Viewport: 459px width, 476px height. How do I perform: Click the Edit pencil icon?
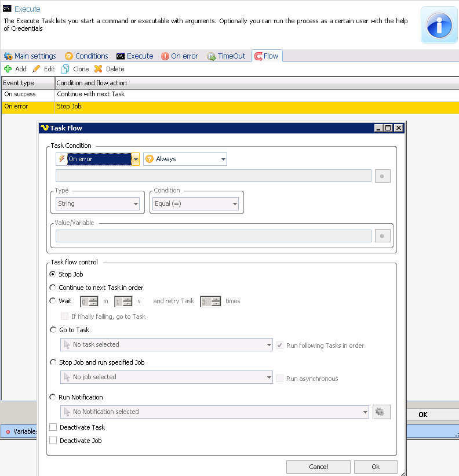[37, 69]
